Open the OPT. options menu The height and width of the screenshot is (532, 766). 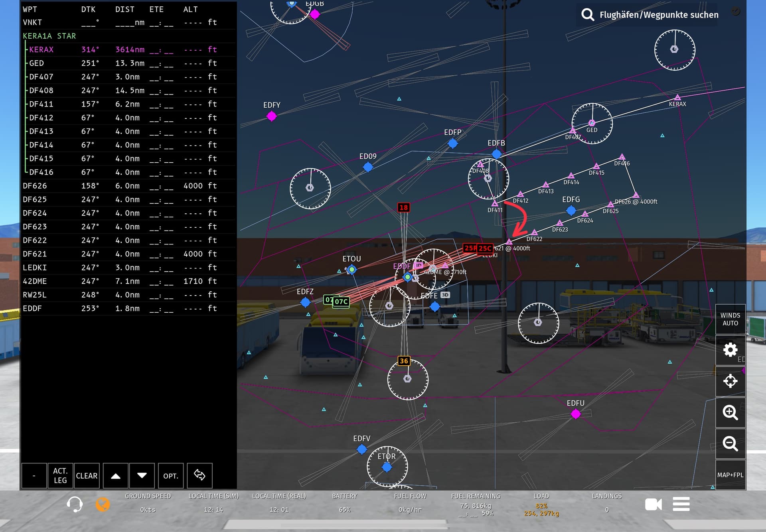click(x=171, y=476)
